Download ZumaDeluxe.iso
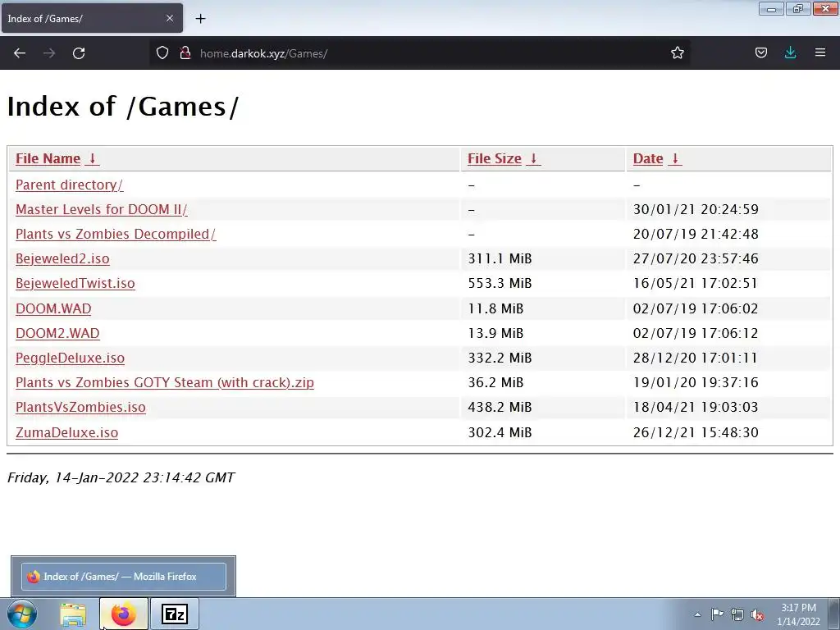 pyautogui.click(x=66, y=432)
